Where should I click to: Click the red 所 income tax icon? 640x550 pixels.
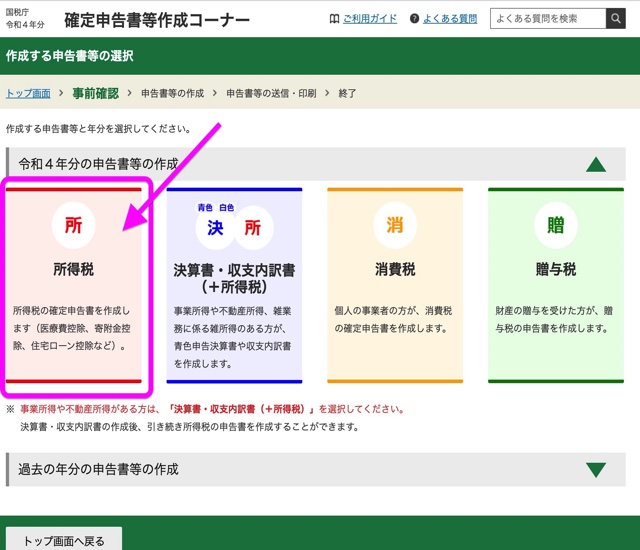click(73, 226)
